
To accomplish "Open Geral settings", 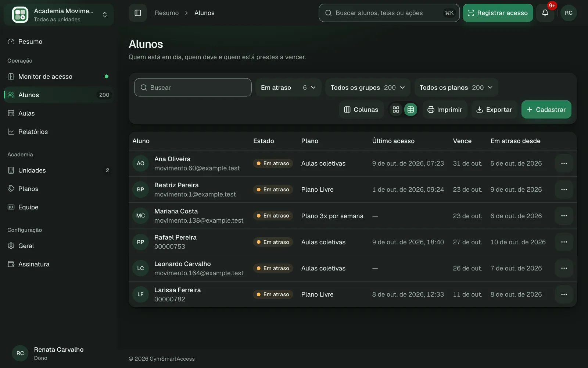I will point(59,246).
